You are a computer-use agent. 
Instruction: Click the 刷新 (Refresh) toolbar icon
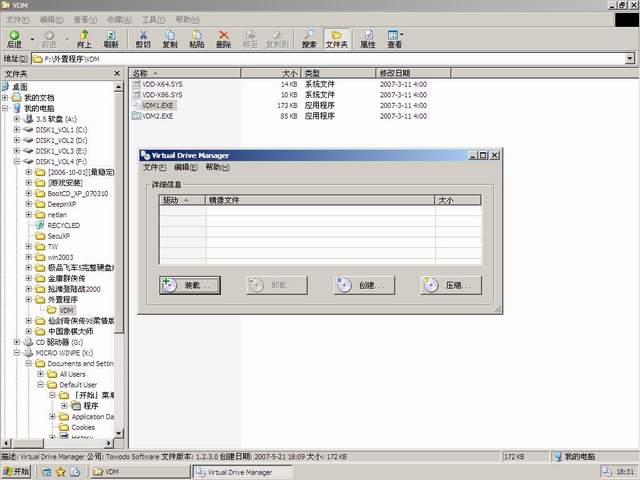111,39
